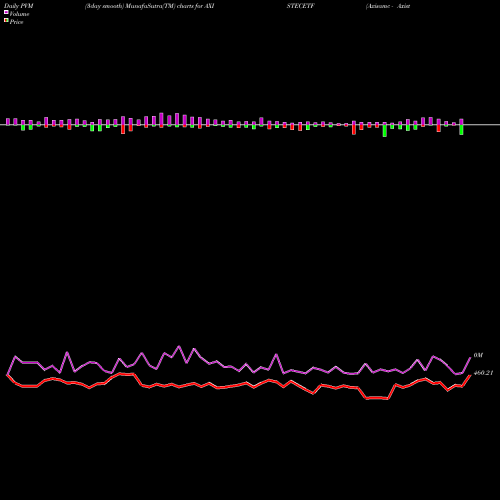This screenshot has height=500, width=500.
Task: Select the Volume legend label
Action: point(19,14)
